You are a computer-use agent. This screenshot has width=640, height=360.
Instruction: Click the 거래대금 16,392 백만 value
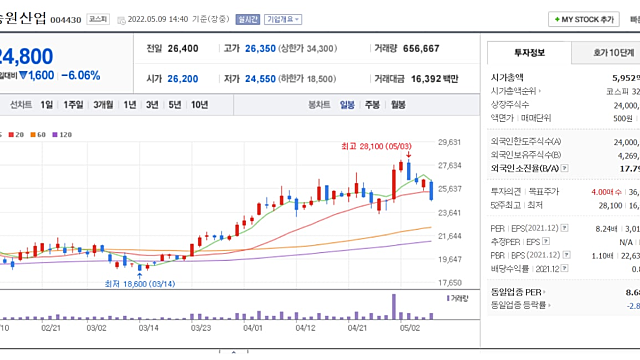435,79
